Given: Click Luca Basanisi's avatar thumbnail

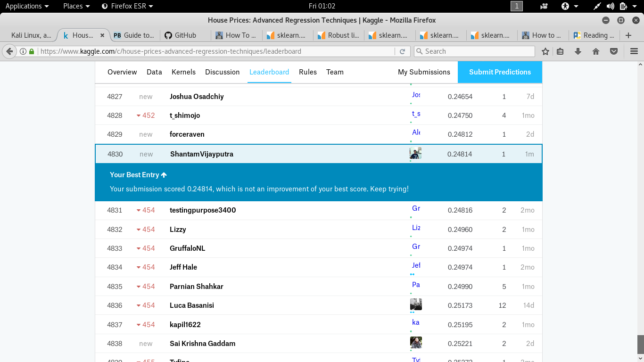Looking at the screenshot, I should pos(416,304).
